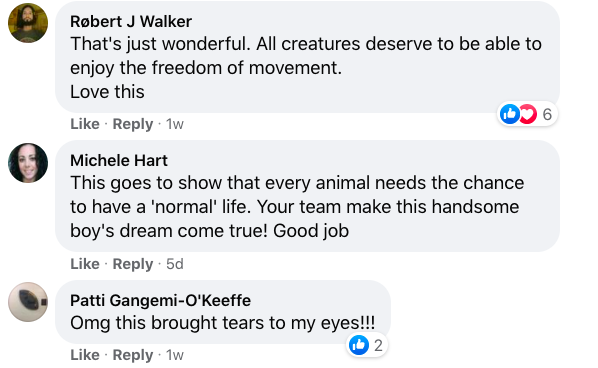View the 2 reactions count on Patti's comment
Viewport: 598px width, 368px height.
(378, 346)
